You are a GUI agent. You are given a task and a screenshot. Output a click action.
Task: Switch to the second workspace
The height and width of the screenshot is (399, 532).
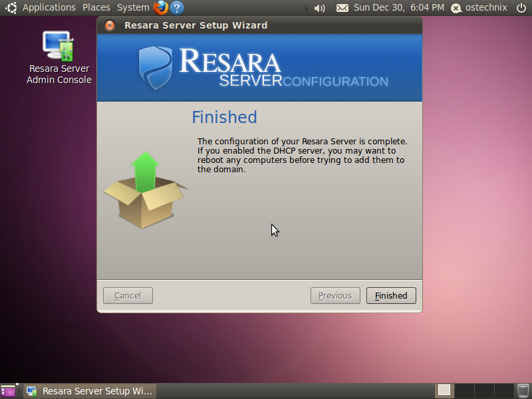464,391
